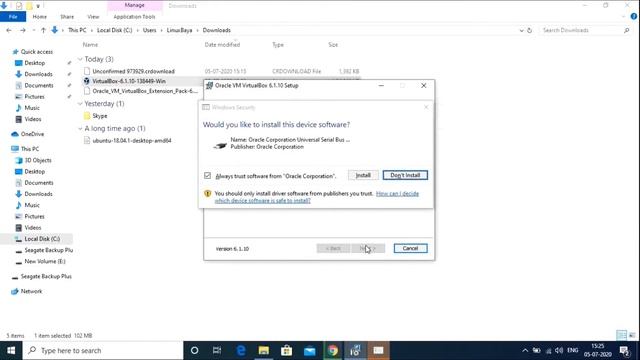This screenshot has width=640, height=360.
Task: Open Quick access in navigation pane
Action: point(37,52)
